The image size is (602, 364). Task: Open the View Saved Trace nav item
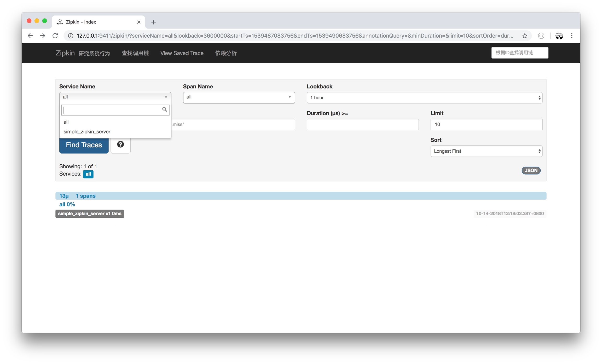182,53
